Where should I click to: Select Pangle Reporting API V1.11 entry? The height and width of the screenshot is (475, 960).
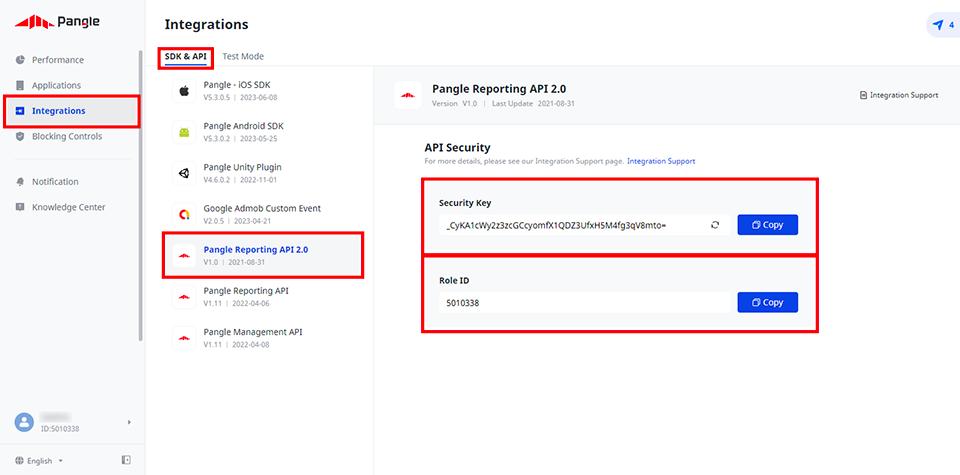tap(263, 296)
